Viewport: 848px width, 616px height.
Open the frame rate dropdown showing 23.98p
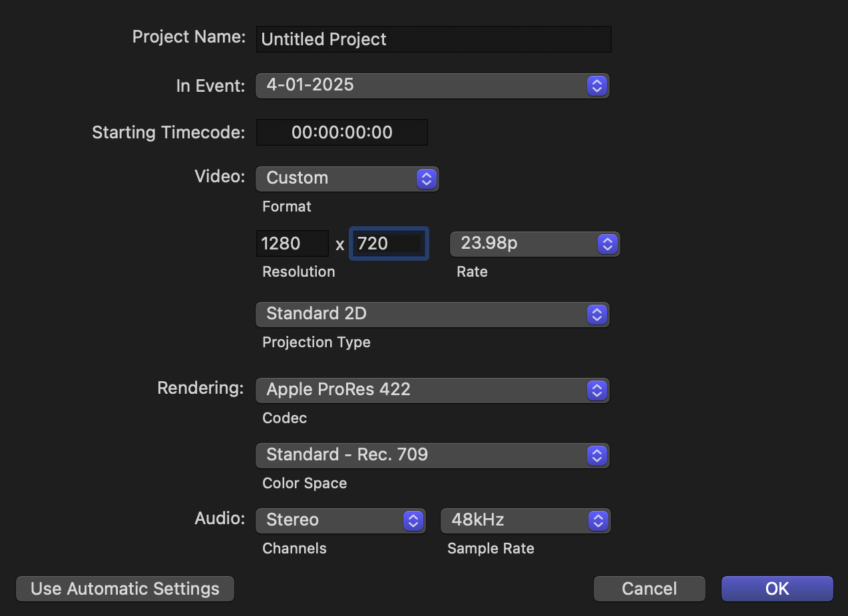(x=519, y=243)
